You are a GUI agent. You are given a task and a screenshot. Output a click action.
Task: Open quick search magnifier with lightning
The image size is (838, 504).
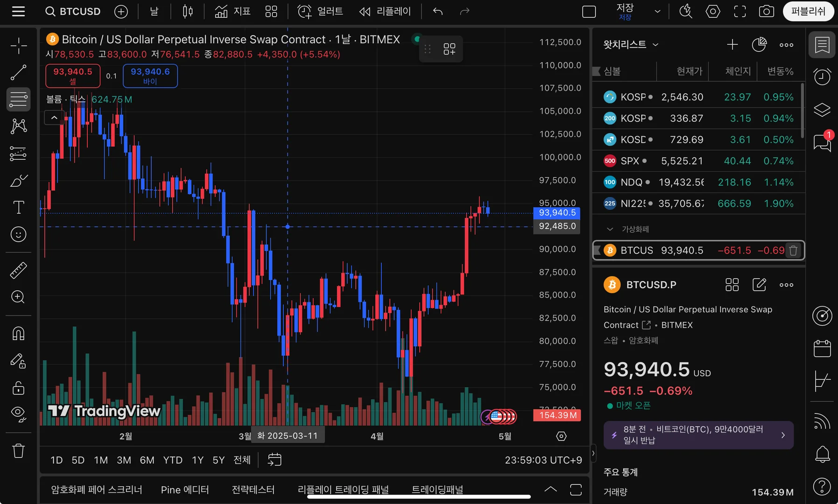point(685,11)
